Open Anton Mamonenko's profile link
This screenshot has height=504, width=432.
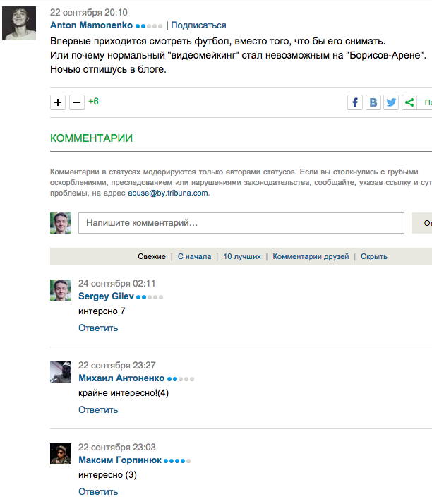click(91, 25)
